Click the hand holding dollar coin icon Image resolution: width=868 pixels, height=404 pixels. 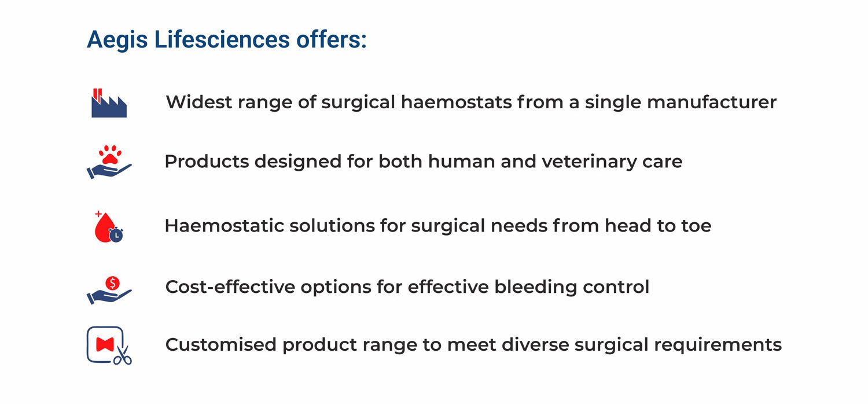tap(109, 290)
